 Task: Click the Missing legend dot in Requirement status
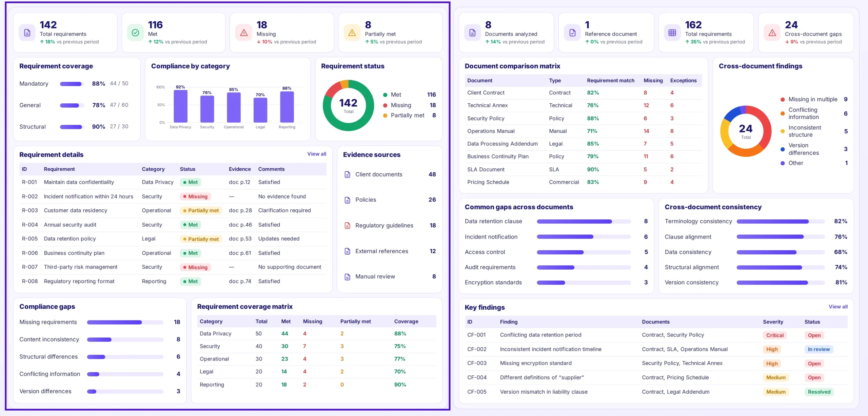pos(385,105)
